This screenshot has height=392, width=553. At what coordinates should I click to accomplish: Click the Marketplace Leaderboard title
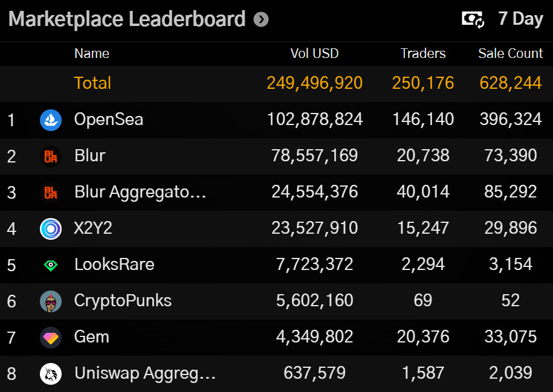127,19
